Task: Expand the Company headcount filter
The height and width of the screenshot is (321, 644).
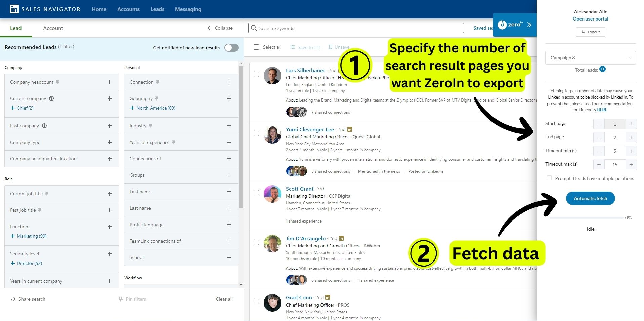Action: click(110, 82)
